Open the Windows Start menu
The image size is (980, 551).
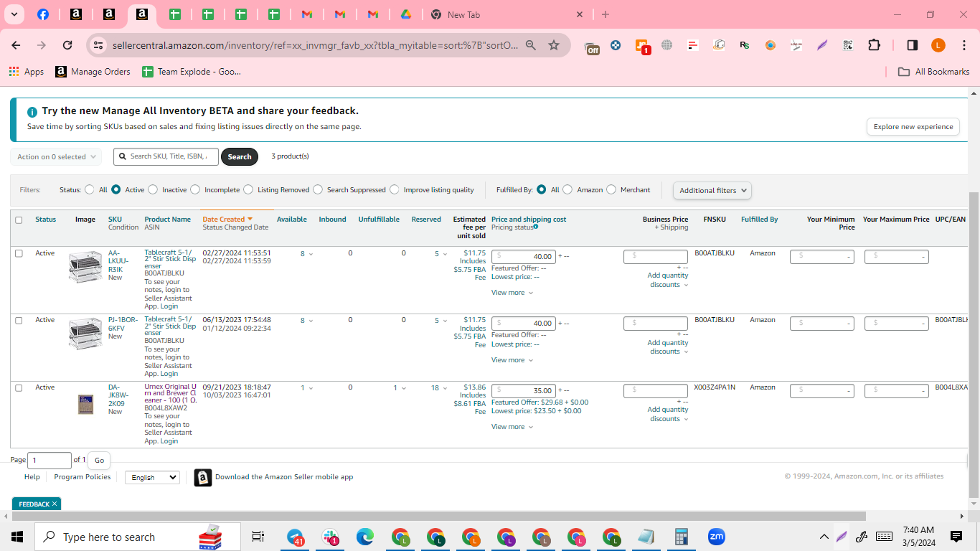[x=17, y=537]
